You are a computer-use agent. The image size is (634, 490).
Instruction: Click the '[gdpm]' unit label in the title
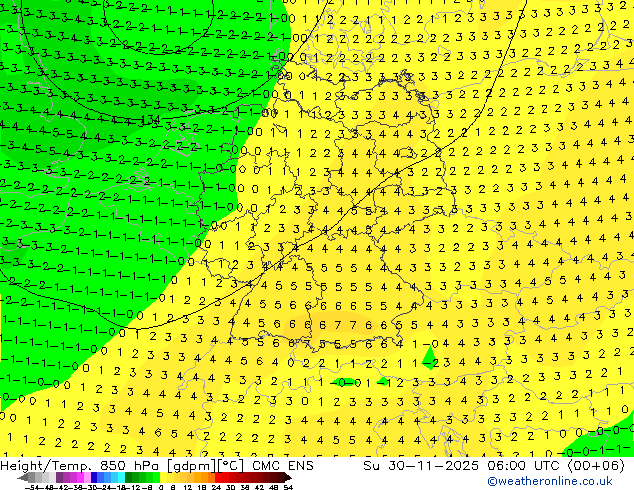[x=192, y=466]
